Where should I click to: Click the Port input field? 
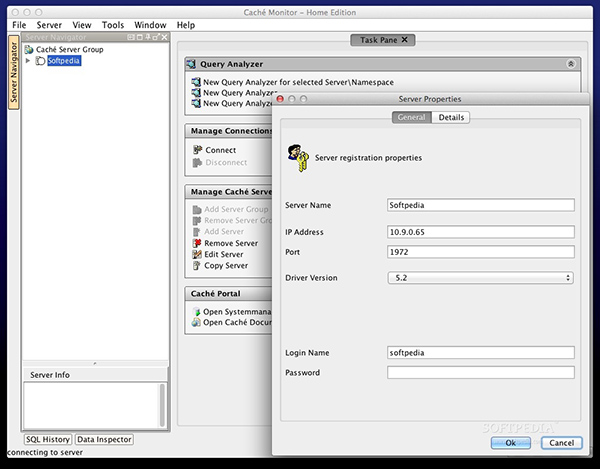(x=481, y=252)
